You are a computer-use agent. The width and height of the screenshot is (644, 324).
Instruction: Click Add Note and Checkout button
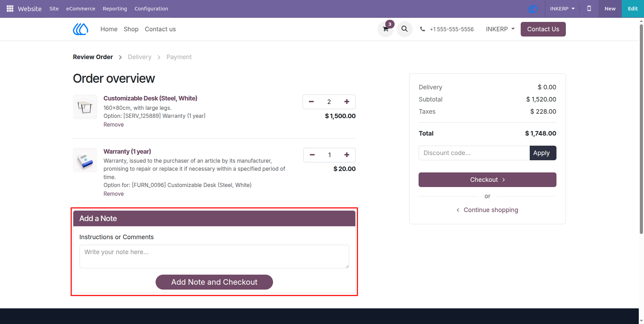coord(214,282)
